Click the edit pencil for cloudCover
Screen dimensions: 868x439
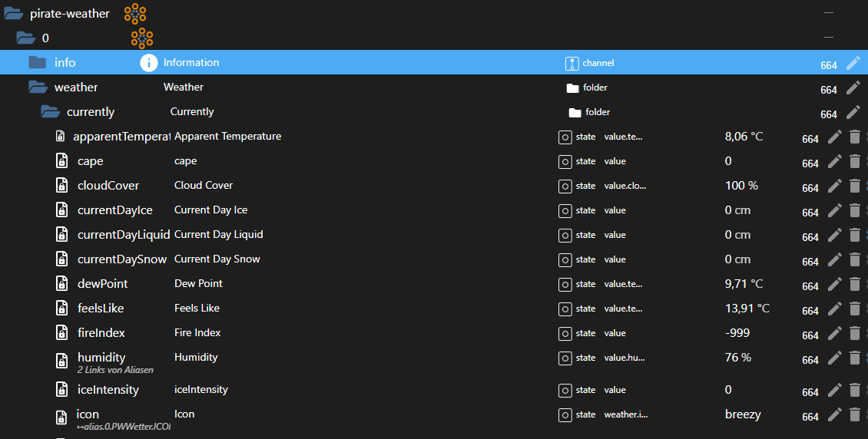[835, 186]
